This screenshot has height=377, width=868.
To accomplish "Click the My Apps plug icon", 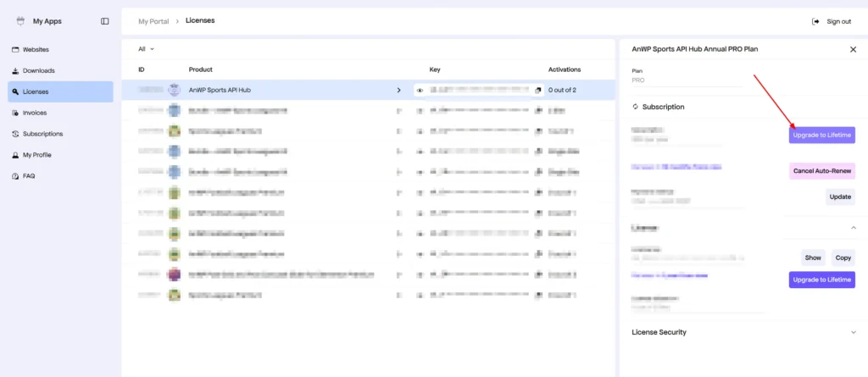I will coord(21,21).
